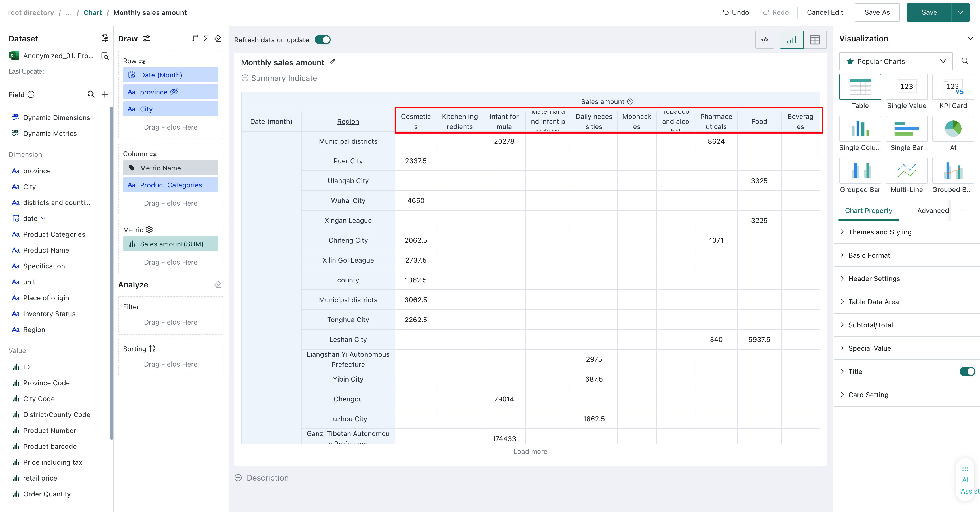Switch to chart view icon

coord(791,40)
